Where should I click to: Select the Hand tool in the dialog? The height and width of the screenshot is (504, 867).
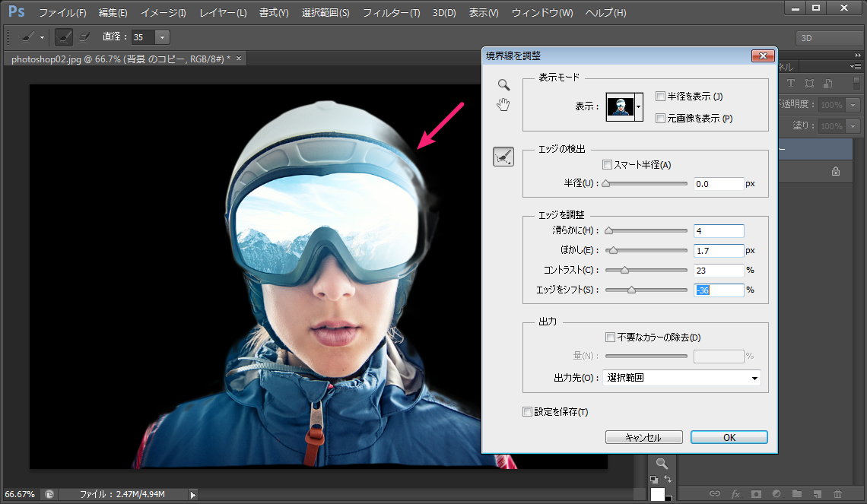pos(503,105)
